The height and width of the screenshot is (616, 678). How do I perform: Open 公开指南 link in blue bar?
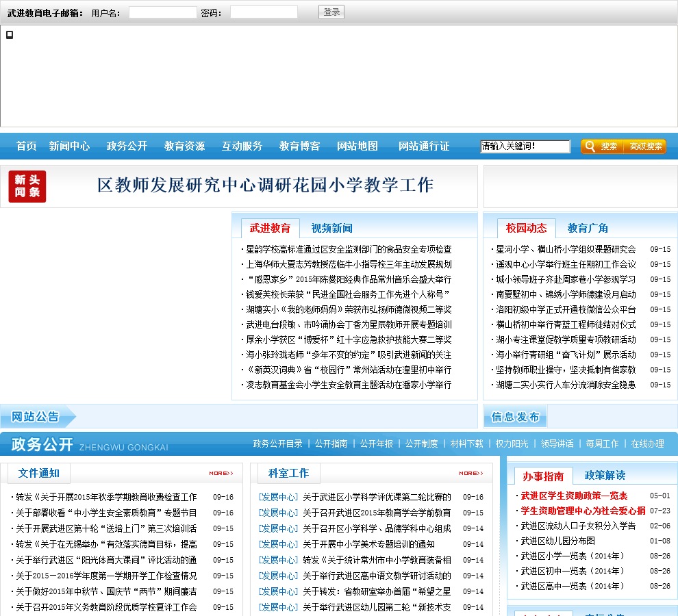(331, 444)
